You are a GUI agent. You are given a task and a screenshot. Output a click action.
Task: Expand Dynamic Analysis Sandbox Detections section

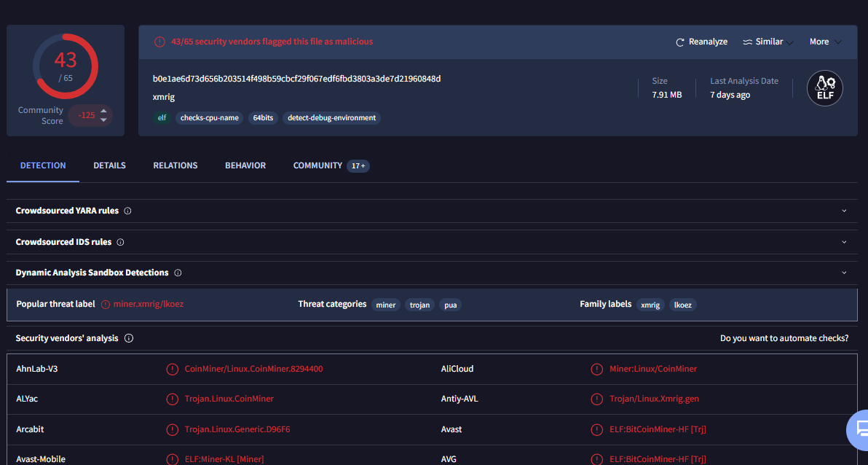pyautogui.click(x=844, y=273)
